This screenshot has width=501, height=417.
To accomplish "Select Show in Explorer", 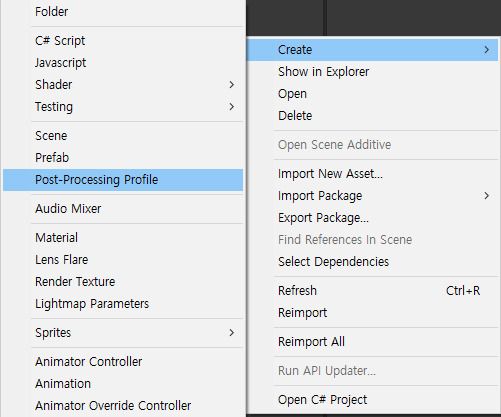I will coord(372,72).
